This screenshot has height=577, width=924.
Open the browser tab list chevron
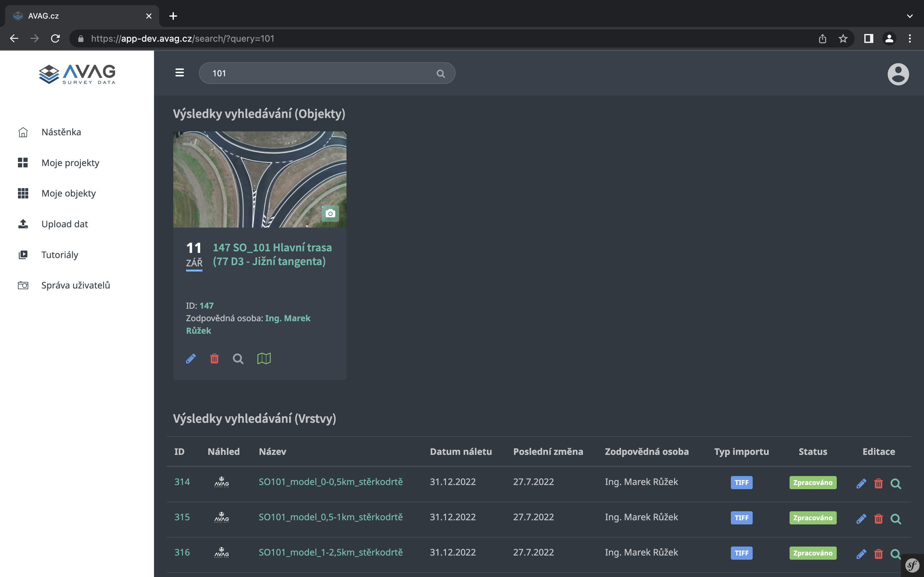[910, 16]
